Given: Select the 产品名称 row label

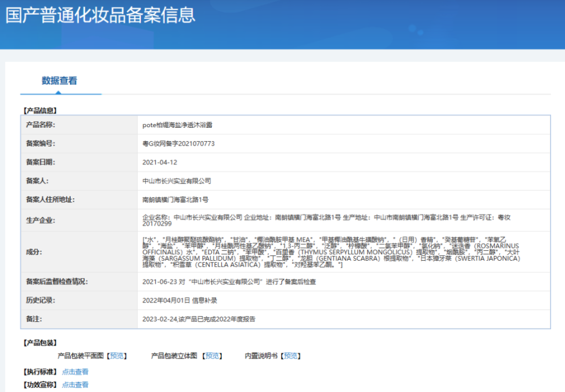Looking at the screenshot, I should click(41, 125).
